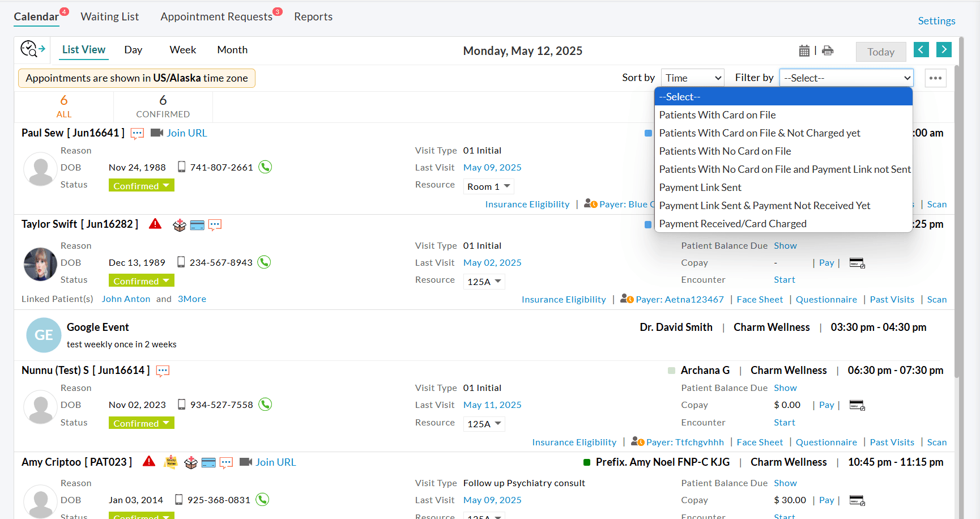Click the credit card icon near Nunnu's Pay link

(x=857, y=405)
